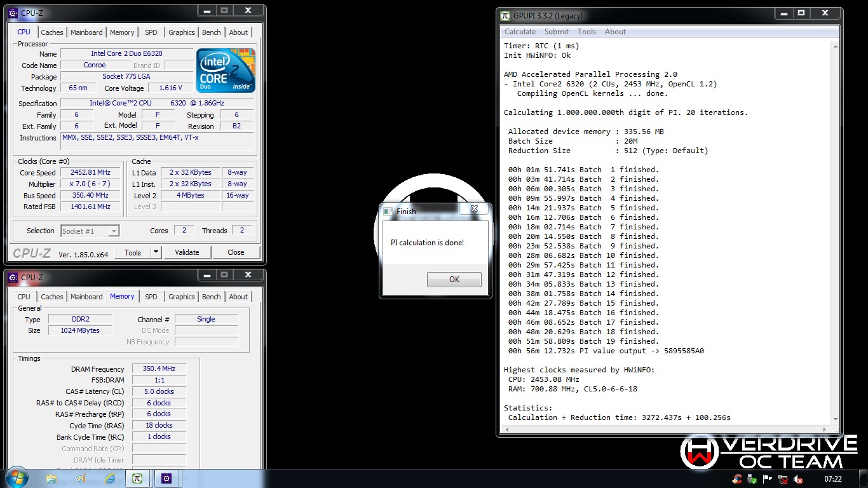Click the Intel Core 2 Duo logo
868x488 pixels.
226,71
